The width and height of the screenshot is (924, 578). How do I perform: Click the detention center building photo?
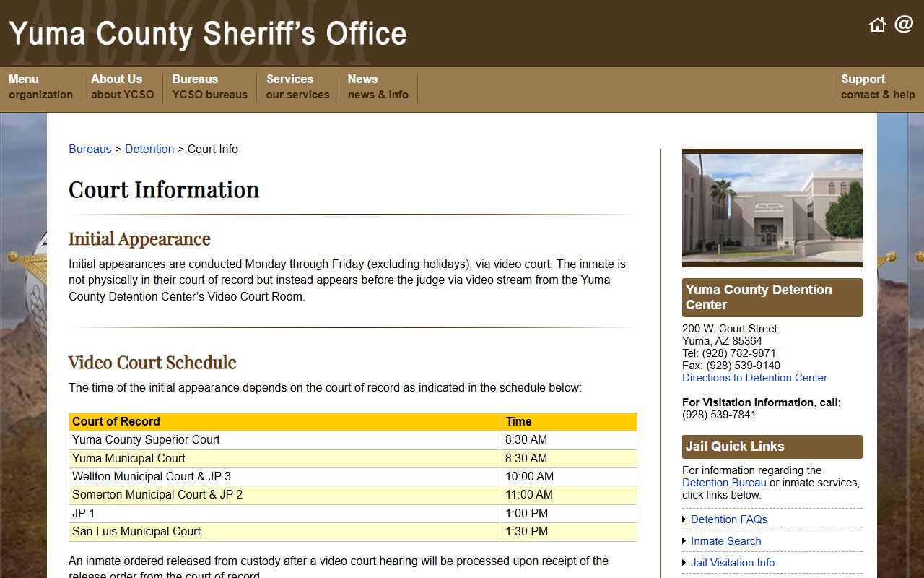pyautogui.click(x=772, y=208)
